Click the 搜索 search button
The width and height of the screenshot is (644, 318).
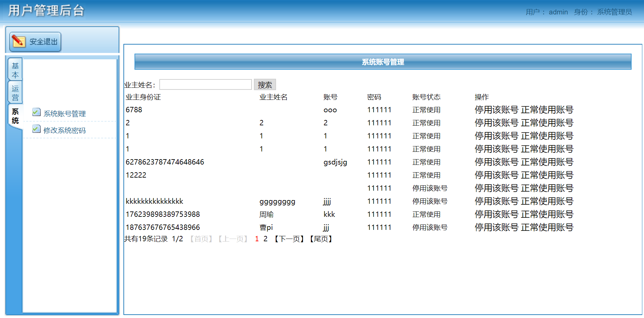click(x=265, y=84)
